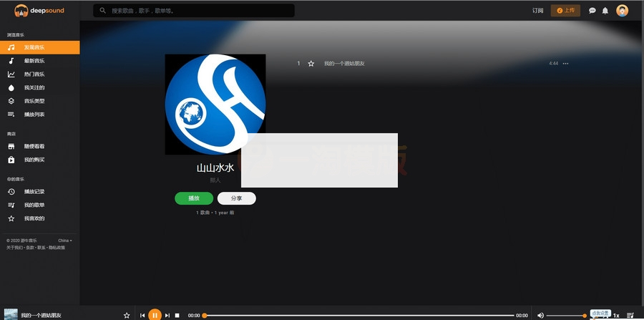Go to 热门音乐 in the sidebar

[34, 74]
